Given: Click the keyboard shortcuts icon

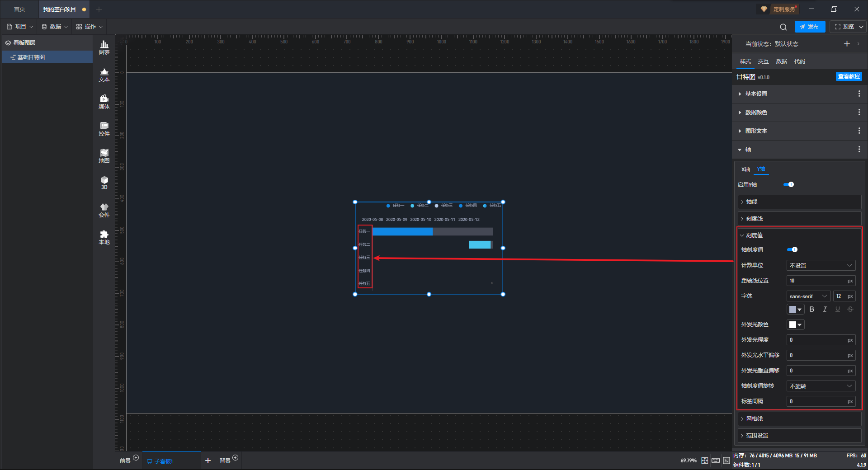Looking at the screenshot, I should coord(716,461).
